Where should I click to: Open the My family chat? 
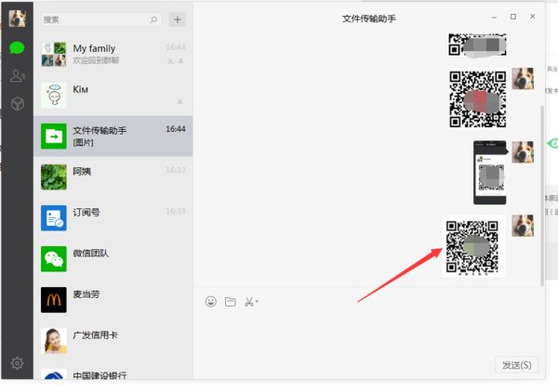point(113,54)
